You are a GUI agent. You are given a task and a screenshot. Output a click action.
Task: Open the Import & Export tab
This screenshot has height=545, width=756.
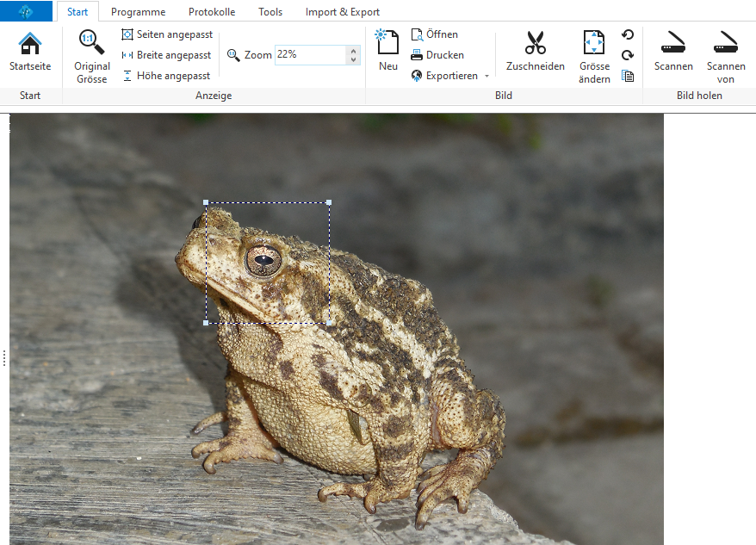pyautogui.click(x=342, y=12)
